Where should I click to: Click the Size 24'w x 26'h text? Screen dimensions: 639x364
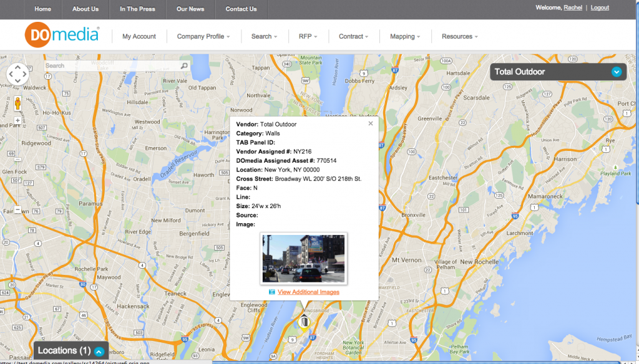click(x=258, y=206)
